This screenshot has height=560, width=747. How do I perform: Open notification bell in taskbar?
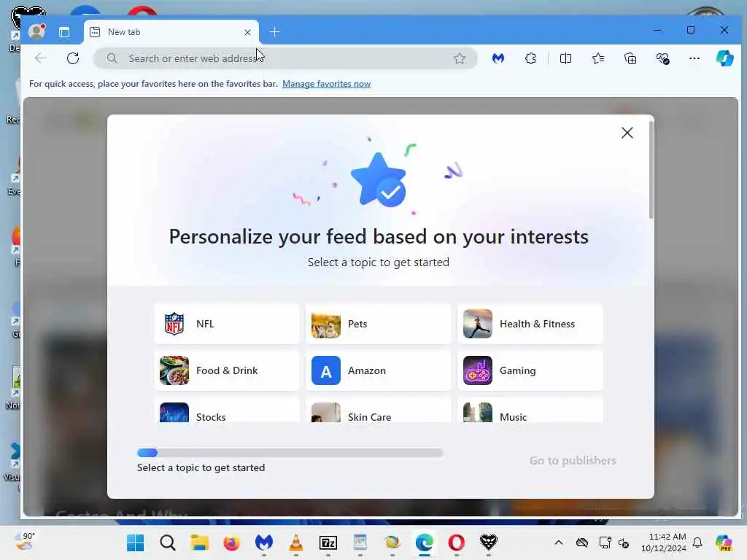coord(697,542)
